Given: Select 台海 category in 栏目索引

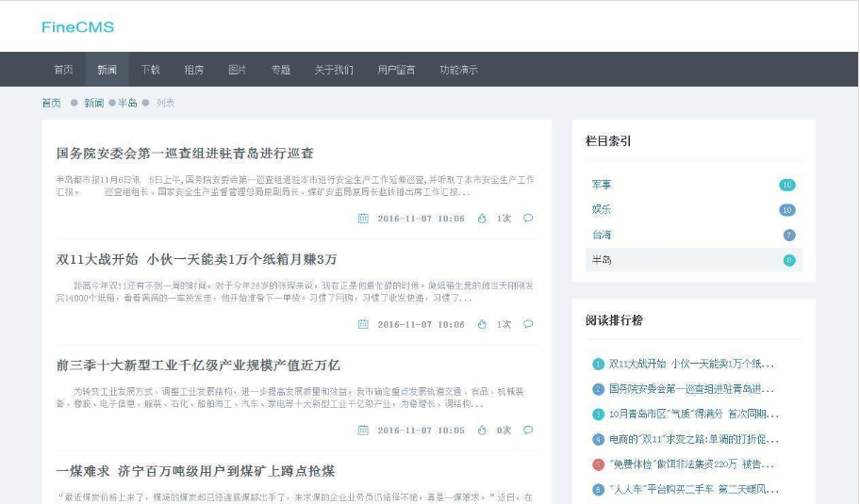Looking at the screenshot, I should coord(602,235).
